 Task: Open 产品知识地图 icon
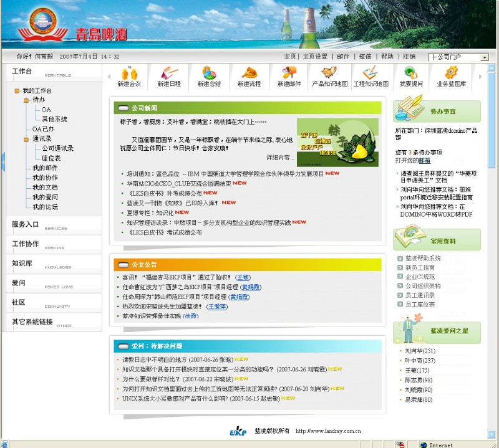click(x=329, y=73)
